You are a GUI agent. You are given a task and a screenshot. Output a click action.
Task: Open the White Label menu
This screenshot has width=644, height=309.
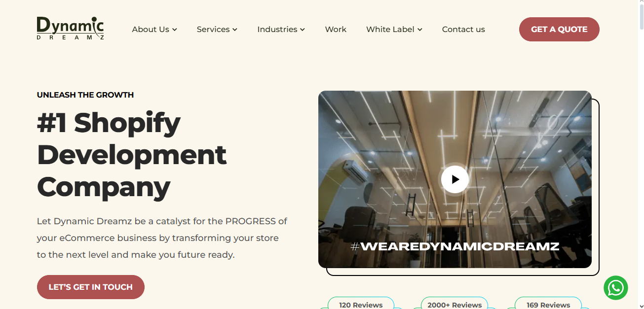[394, 29]
